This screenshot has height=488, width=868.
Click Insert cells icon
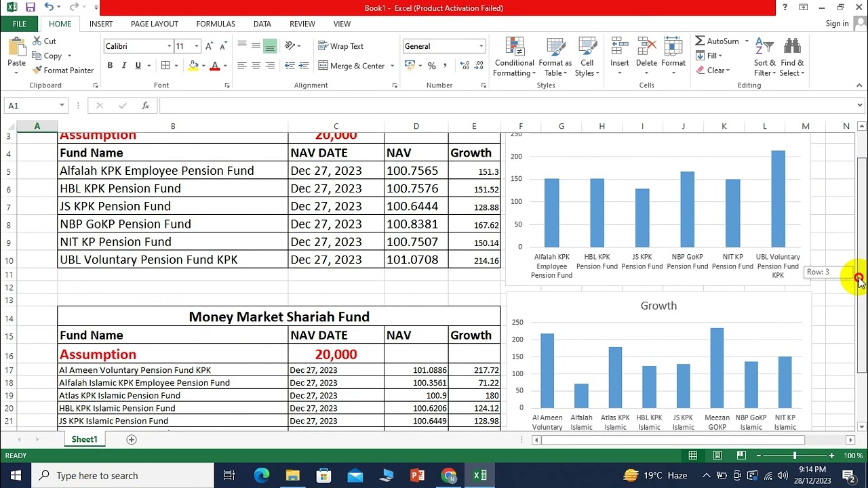point(620,47)
